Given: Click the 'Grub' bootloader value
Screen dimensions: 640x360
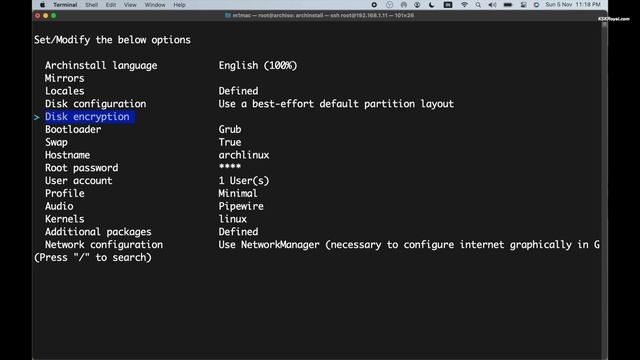Looking at the screenshot, I should (x=230, y=129).
